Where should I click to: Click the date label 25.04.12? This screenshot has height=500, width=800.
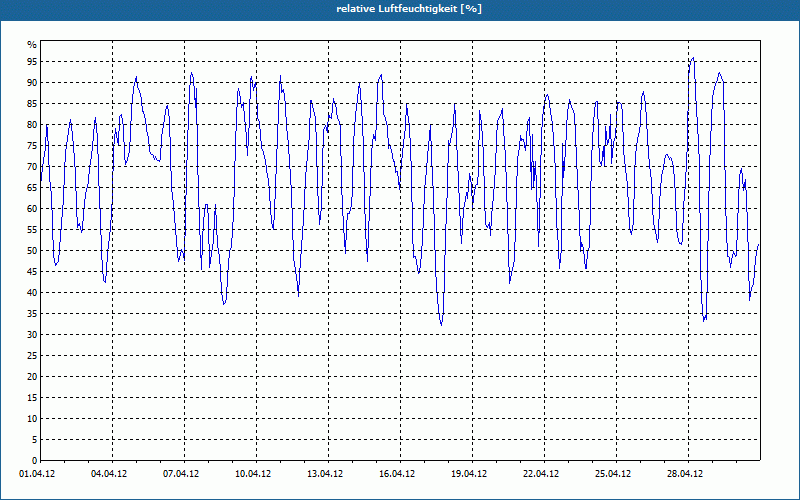[x=613, y=474]
